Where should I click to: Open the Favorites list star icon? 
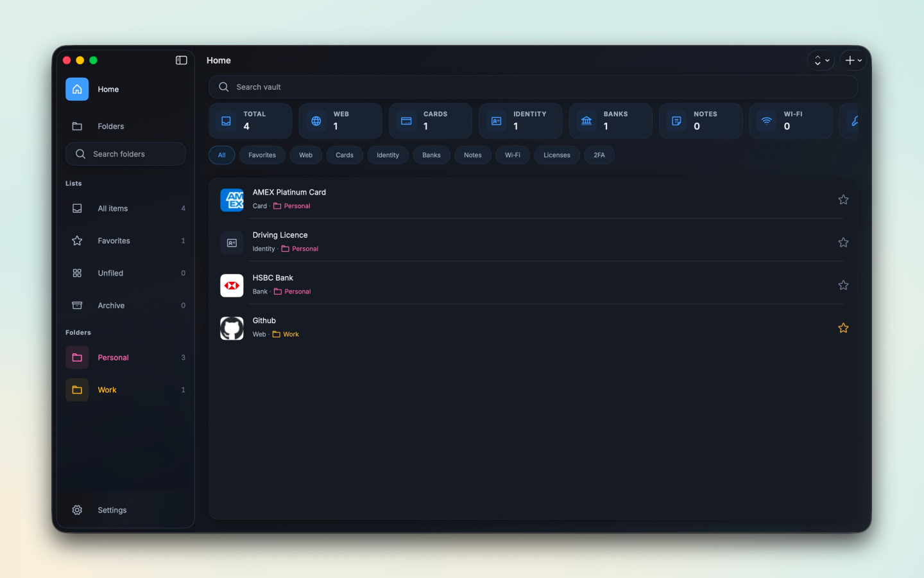77,241
